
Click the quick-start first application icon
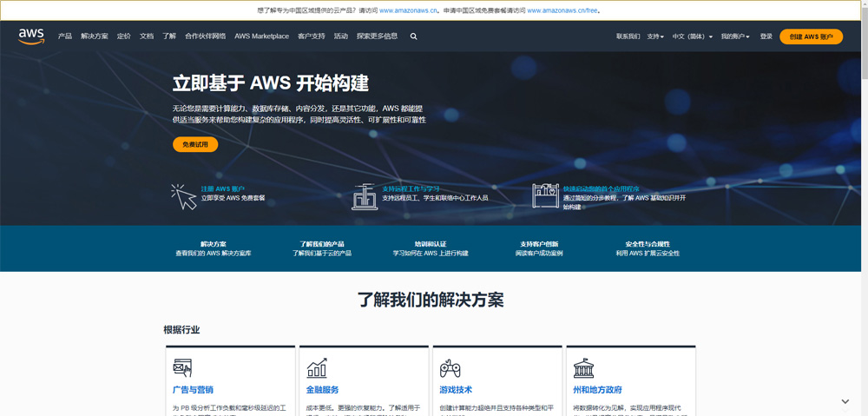[x=545, y=195]
